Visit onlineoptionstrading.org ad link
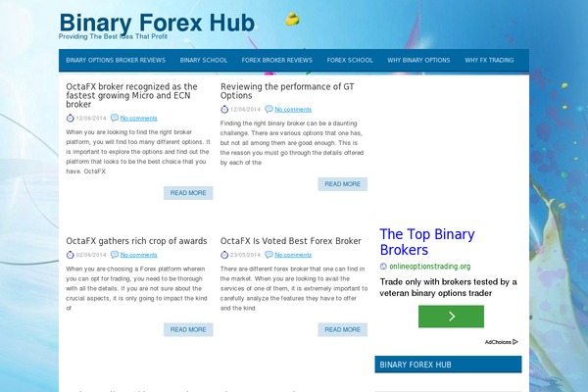The image size is (588, 392). 430,267
